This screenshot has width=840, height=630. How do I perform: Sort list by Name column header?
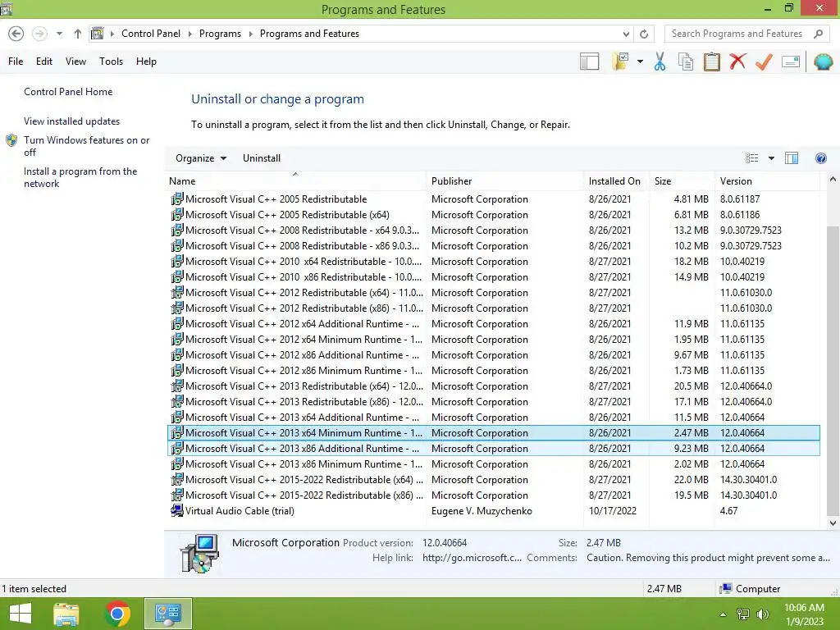coord(295,181)
